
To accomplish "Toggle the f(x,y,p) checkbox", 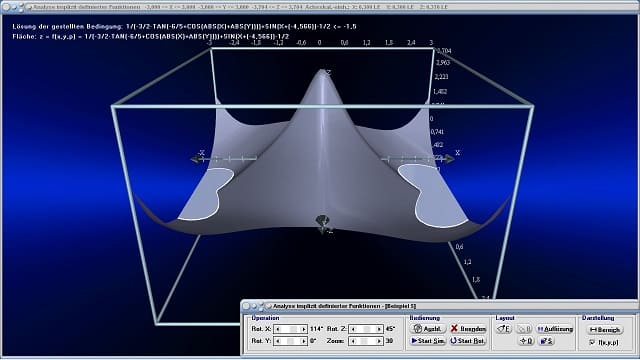I will pyautogui.click(x=592, y=342).
